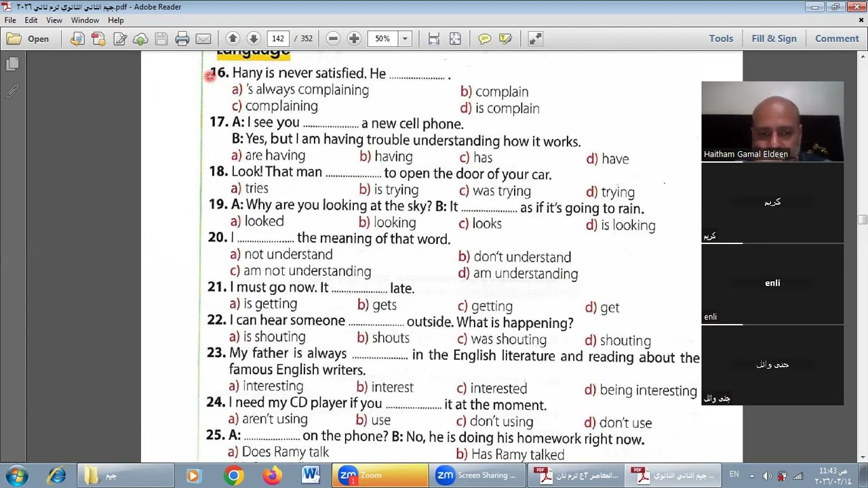Viewport: 868px width, 488px height.
Task: Go to next page arrow
Action: click(254, 39)
